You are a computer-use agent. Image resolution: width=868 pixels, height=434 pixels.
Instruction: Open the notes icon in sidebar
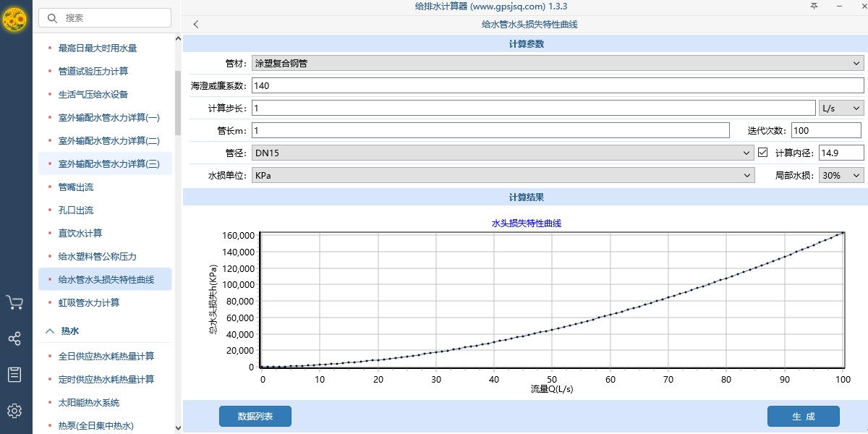(15, 375)
